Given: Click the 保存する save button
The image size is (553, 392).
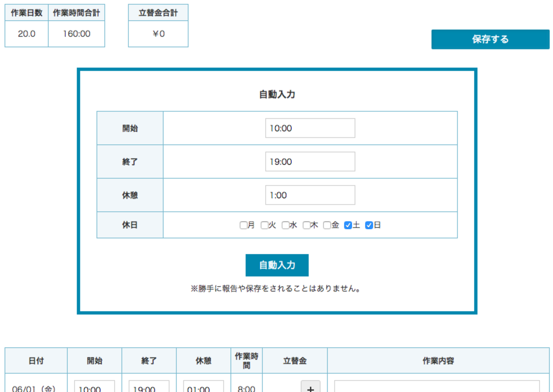Looking at the screenshot, I should tap(490, 39).
